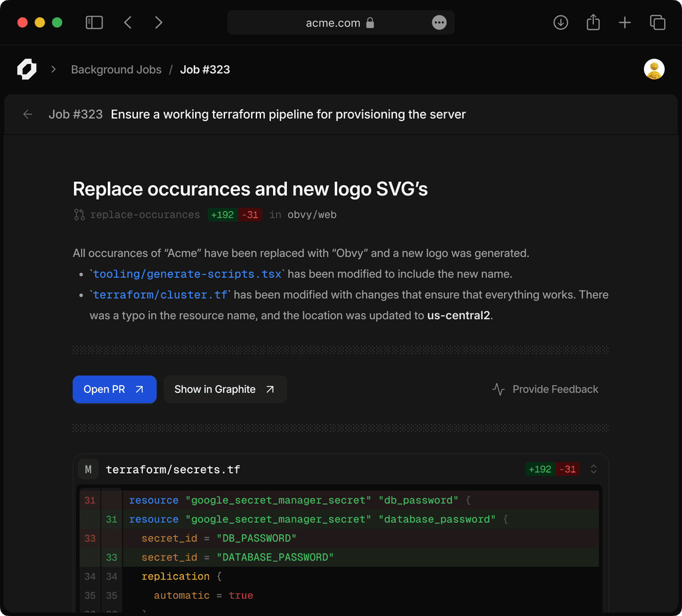Select the Job #323 breadcrumb
This screenshot has width=682, height=616.
(x=205, y=70)
